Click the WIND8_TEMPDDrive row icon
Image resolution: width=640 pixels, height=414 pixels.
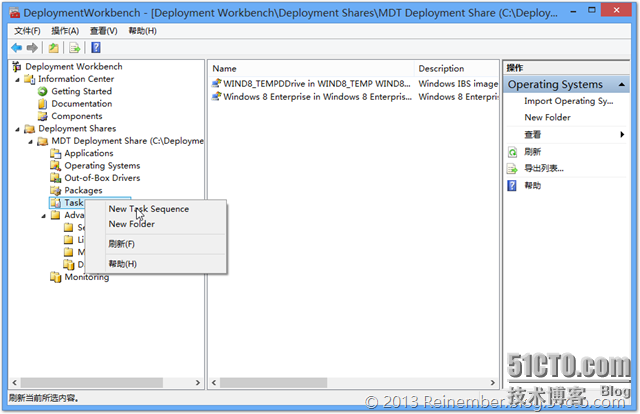tap(216, 83)
